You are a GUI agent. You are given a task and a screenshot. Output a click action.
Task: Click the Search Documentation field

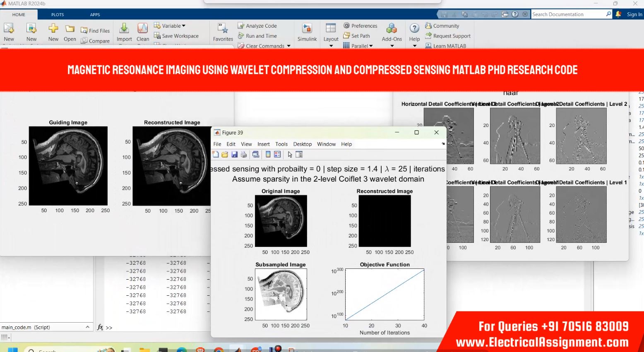pyautogui.click(x=567, y=14)
